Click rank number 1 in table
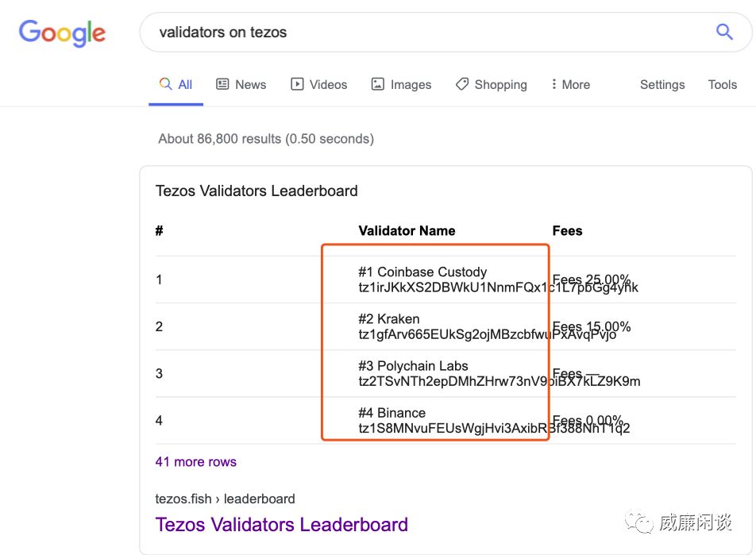This screenshot has width=756, height=555. [159, 279]
